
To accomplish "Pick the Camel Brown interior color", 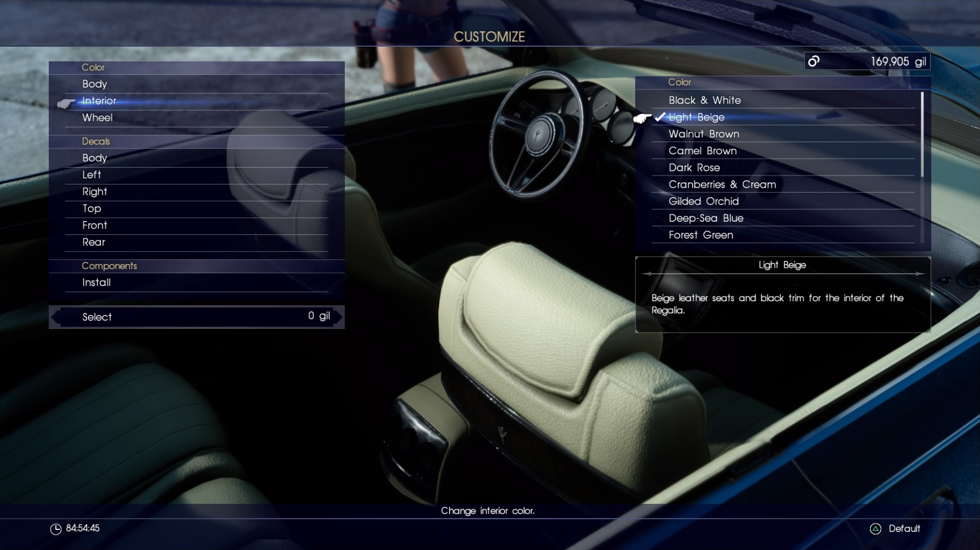I will click(x=783, y=151).
